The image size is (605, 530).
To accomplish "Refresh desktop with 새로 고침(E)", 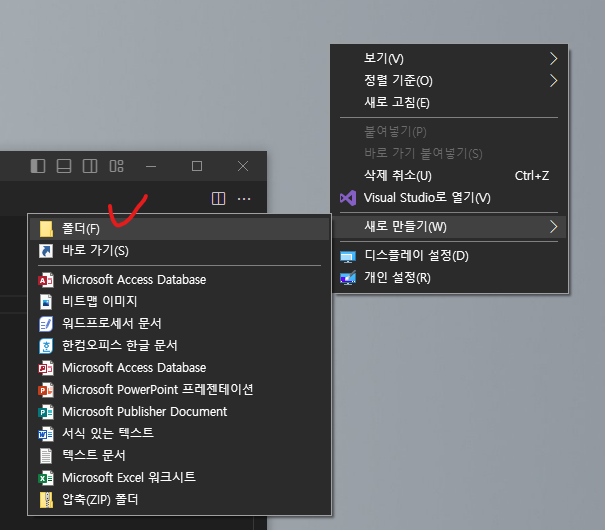I will tap(450, 103).
